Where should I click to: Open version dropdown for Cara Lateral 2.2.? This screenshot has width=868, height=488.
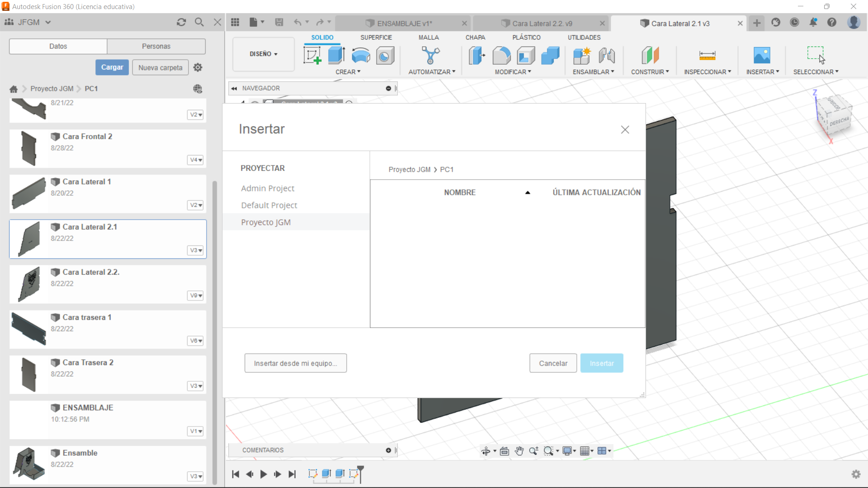(195, 296)
